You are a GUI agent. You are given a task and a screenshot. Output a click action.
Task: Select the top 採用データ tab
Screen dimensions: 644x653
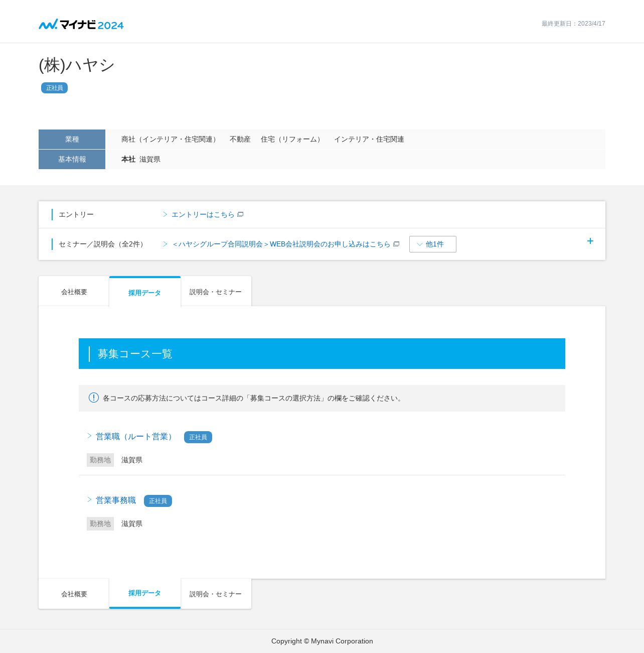[145, 292]
